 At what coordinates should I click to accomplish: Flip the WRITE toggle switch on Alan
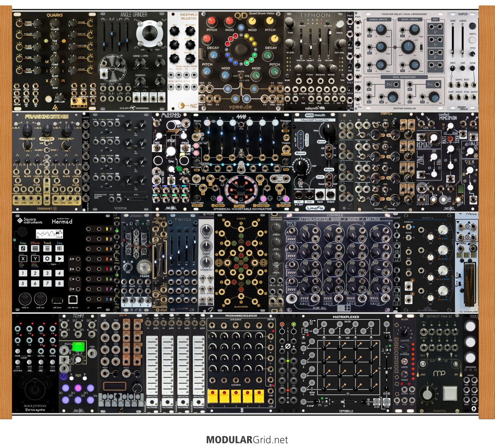(404, 361)
